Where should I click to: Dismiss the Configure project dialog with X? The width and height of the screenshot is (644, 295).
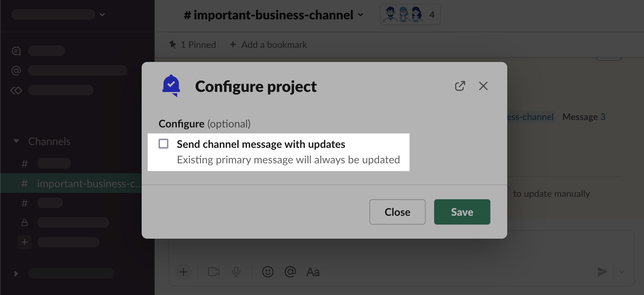(483, 86)
